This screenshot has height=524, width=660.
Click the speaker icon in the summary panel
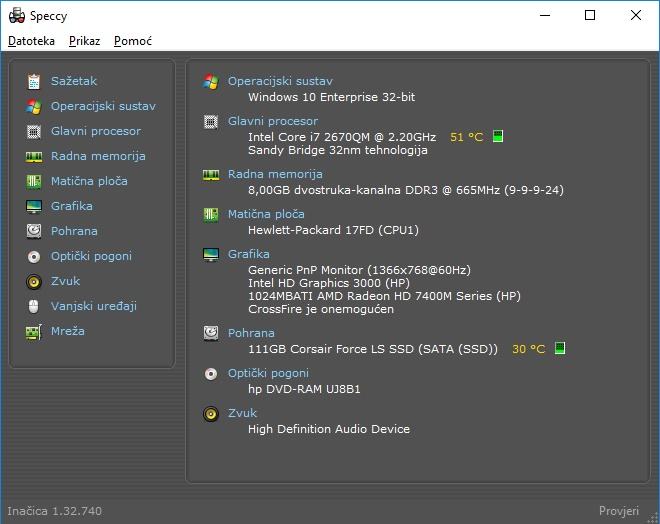click(211, 414)
